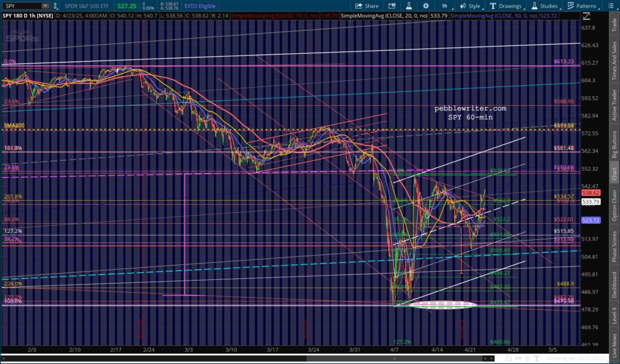Open chart settings gear icon
The width and height of the screenshot is (620, 364).
tap(426, 6)
